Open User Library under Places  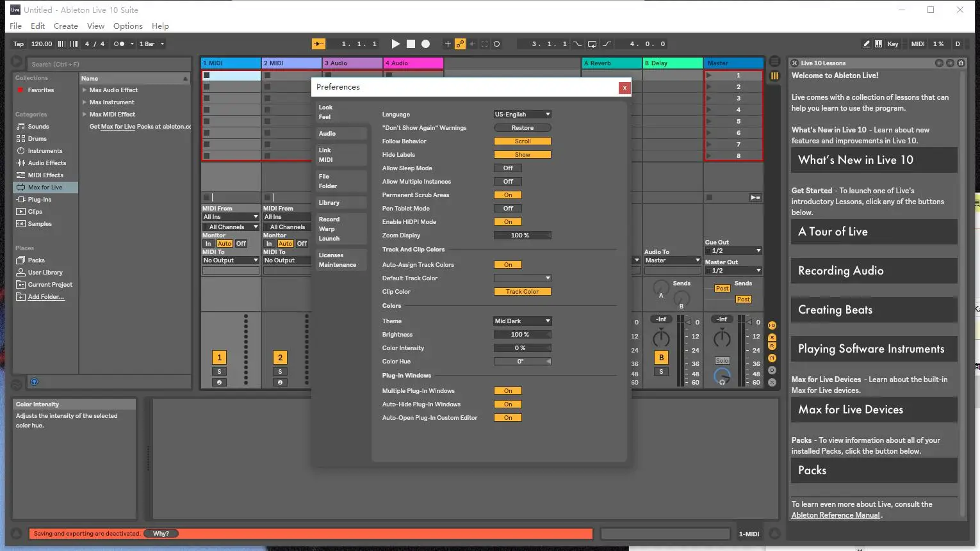coord(45,272)
